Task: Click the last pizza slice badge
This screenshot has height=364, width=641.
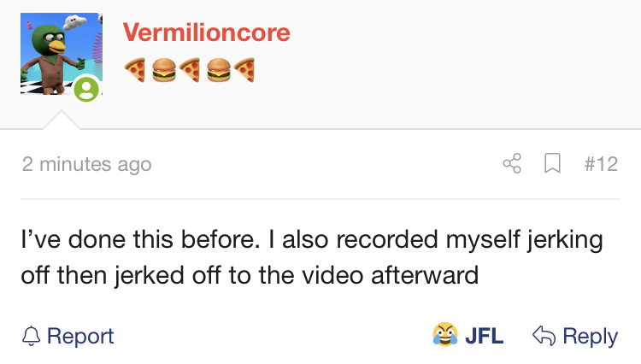Action: (244, 70)
